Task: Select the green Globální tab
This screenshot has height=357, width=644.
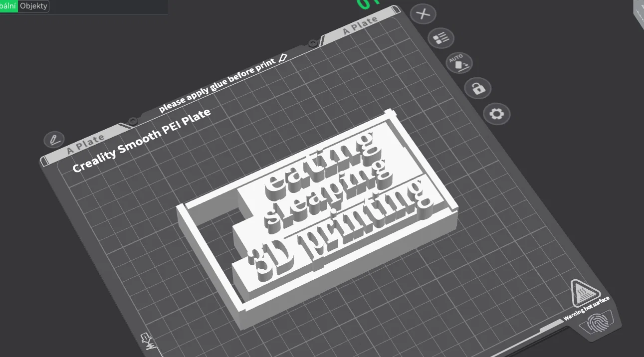Action: tap(8, 6)
